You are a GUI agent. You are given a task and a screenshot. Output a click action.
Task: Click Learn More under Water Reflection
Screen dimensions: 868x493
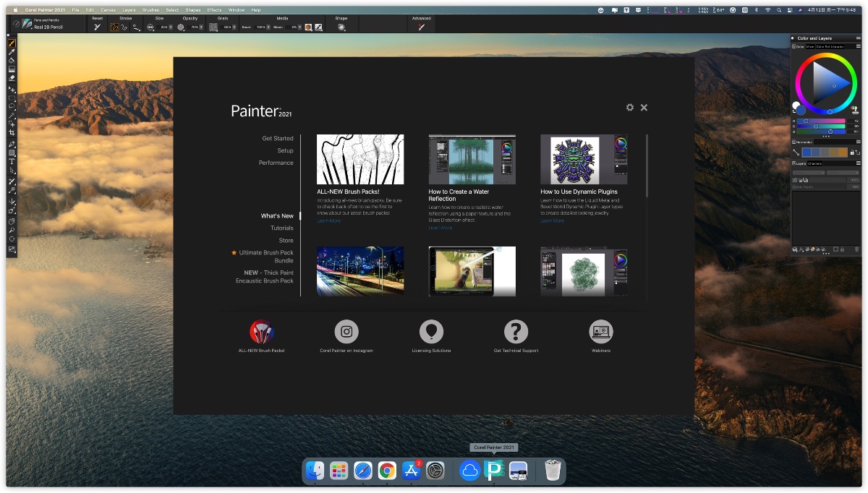click(x=441, y=228)
